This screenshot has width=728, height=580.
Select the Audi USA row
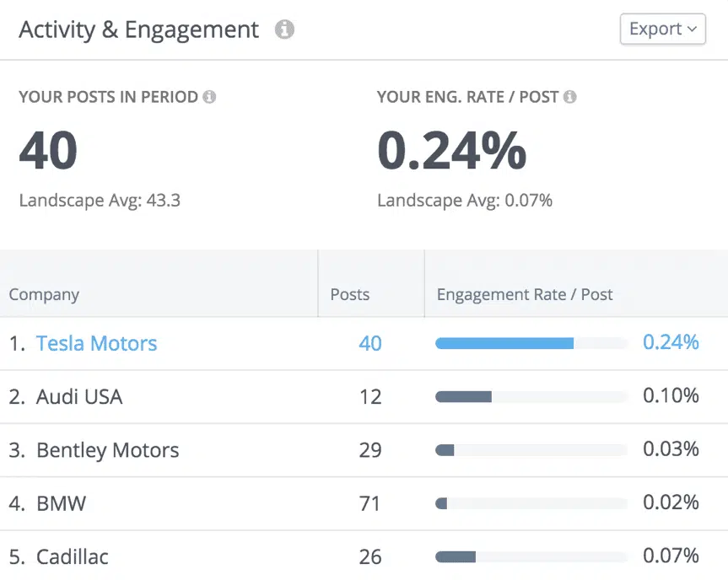pyautogui.click(x=79, y=396)
